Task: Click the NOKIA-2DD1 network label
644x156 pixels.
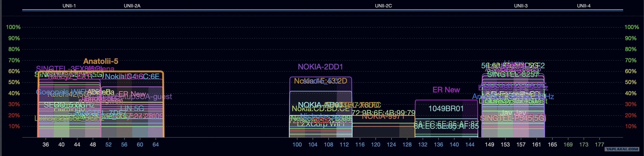Action: [320, 67]
